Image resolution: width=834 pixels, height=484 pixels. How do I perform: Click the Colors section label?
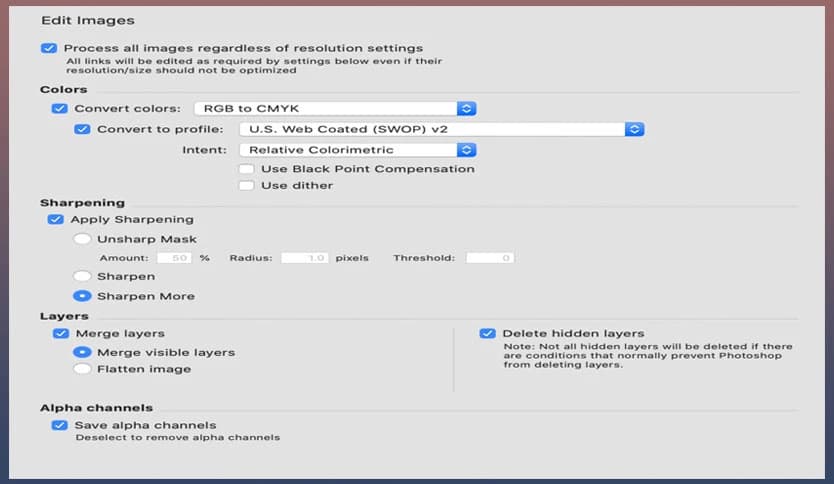[63, 89]
